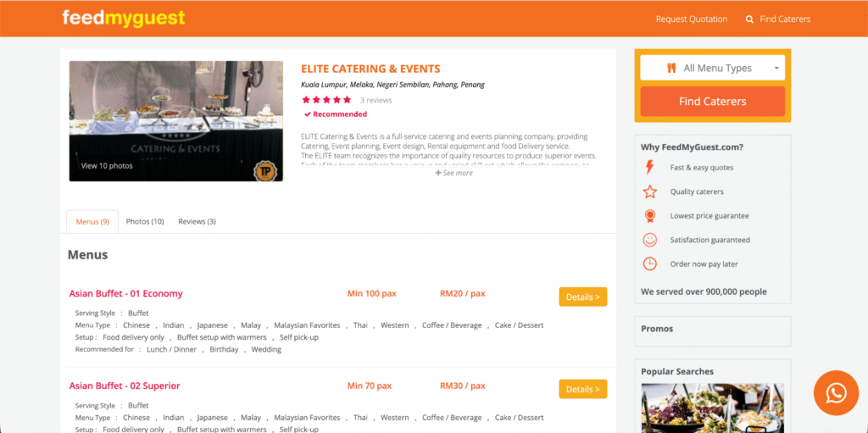The width and height of the screenshot is (868, 433).
Task: Click the lowest price guarantee ribbon icon
Action: 650,216
